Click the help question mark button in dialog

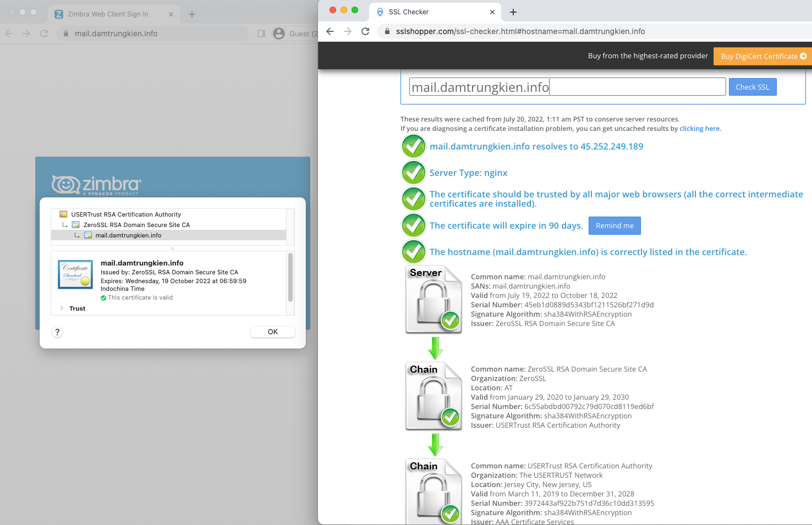(x=57, y=332)
